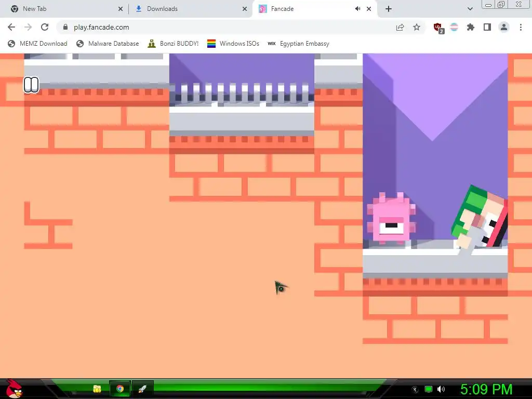The height and width of the screenshot is (399, 532).
Task: Share this page icon
Action: 400,27
